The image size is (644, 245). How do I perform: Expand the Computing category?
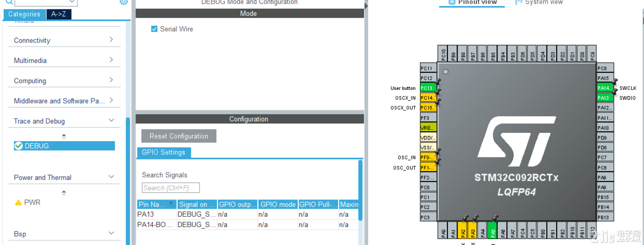pos(64,81)
